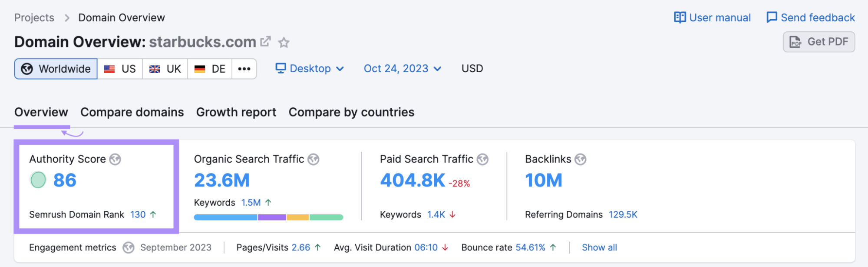
Task: Open the Growth report tab
Action: click(x=236, y=112)
